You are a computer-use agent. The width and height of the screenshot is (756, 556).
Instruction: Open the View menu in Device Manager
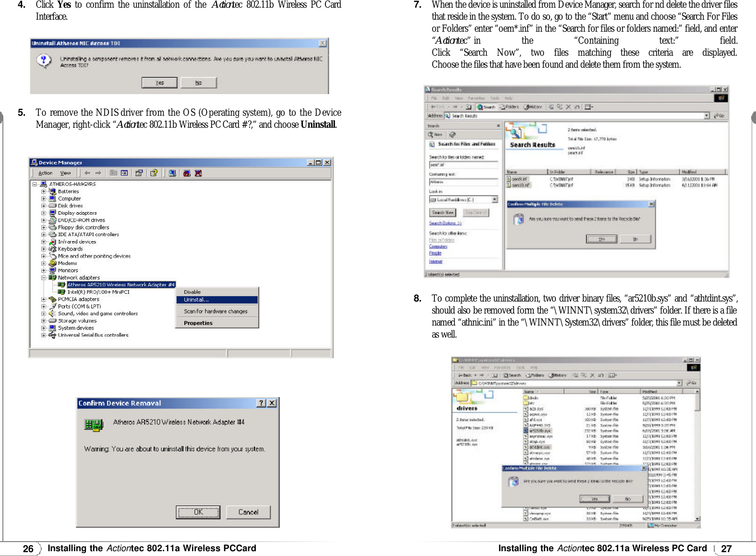(65, 173)
